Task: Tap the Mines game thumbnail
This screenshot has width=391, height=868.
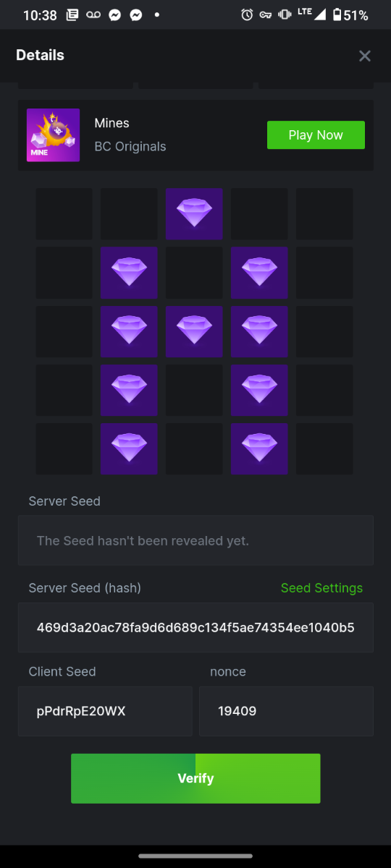Action: click(53, 135)
